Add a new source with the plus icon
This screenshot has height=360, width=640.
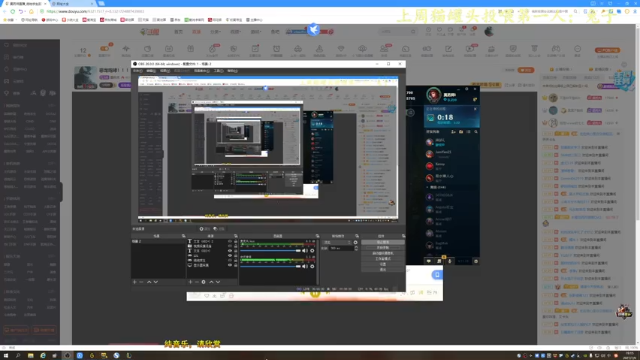click(190, 282)
